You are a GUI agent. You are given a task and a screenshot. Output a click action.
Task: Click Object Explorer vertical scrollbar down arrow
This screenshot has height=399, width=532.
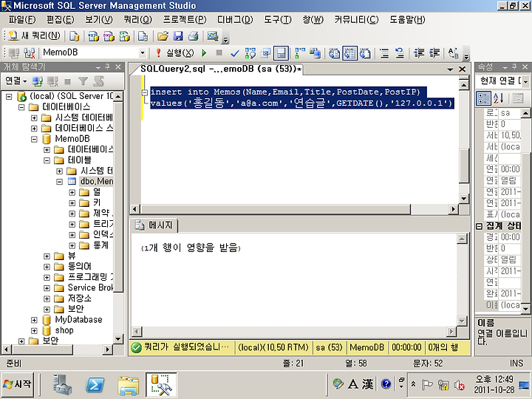(x=117, y=339)
